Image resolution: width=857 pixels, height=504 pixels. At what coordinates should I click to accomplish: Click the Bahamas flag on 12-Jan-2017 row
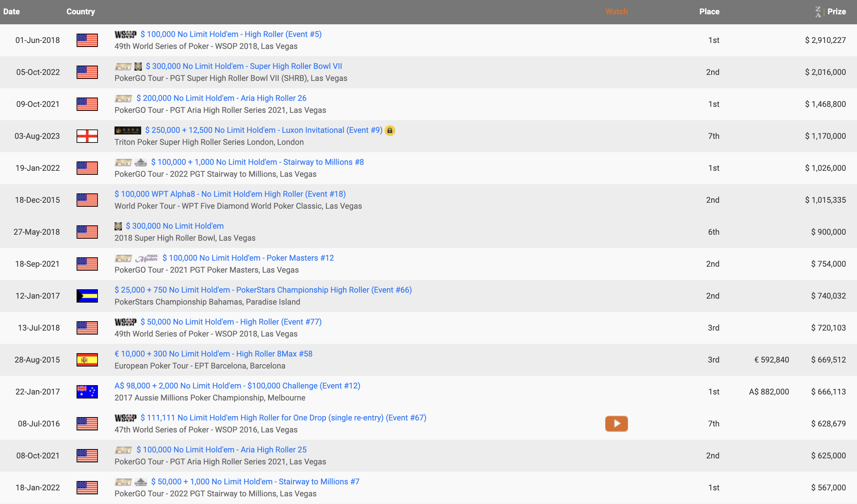(87, 296)
